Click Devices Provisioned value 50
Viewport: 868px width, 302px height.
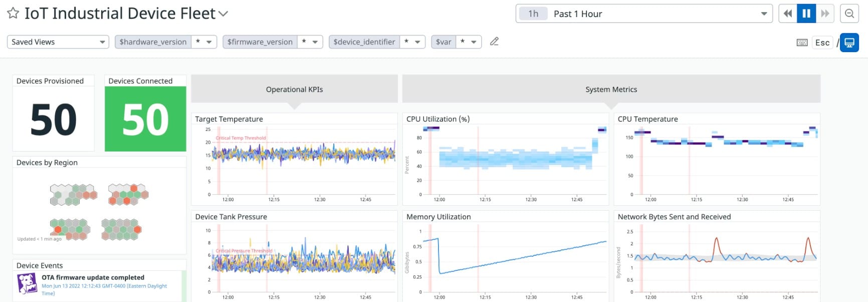point(53,119)
